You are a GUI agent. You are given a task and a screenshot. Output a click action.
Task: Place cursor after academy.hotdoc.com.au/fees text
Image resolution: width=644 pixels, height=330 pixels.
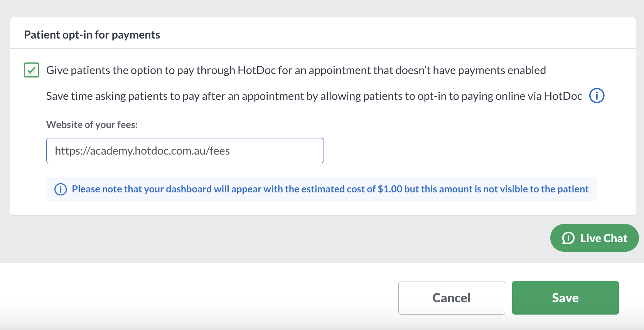click(x=231, y=151)
